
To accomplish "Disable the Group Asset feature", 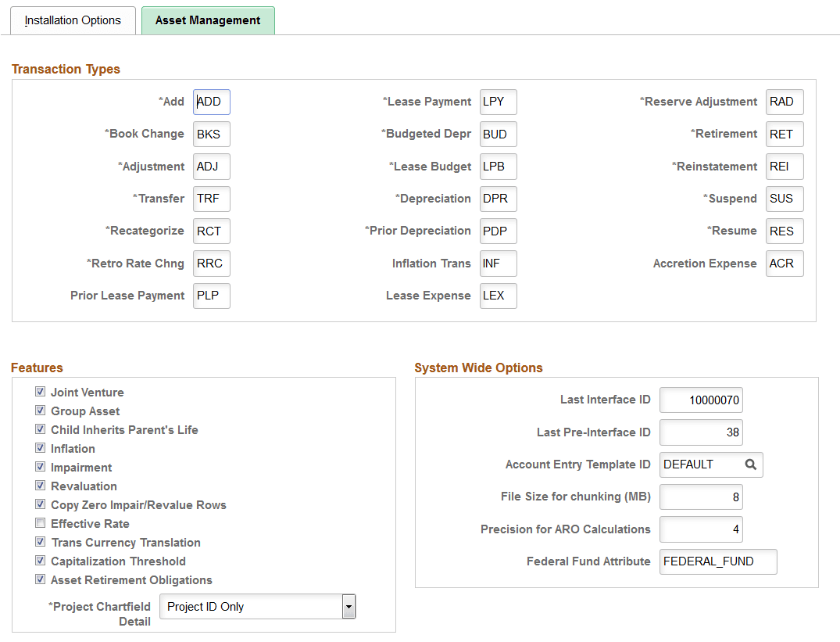I will pyautogui.click(x=40, y=411).
